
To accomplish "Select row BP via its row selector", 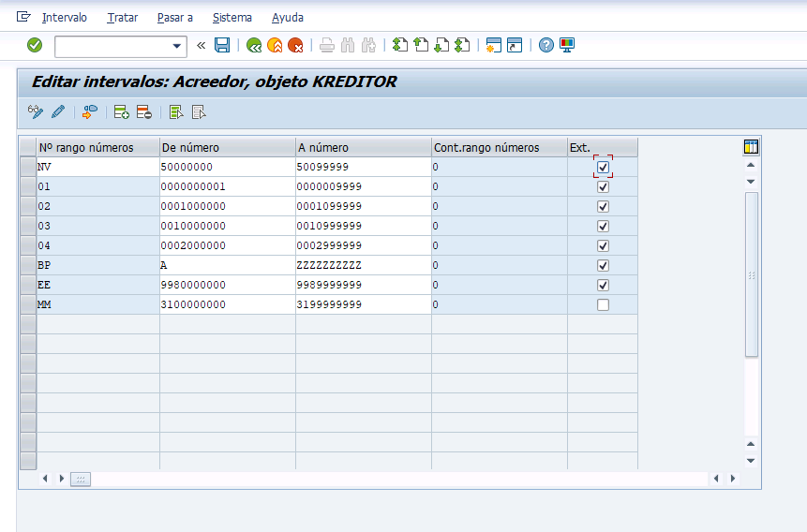I will pos(28,265).
